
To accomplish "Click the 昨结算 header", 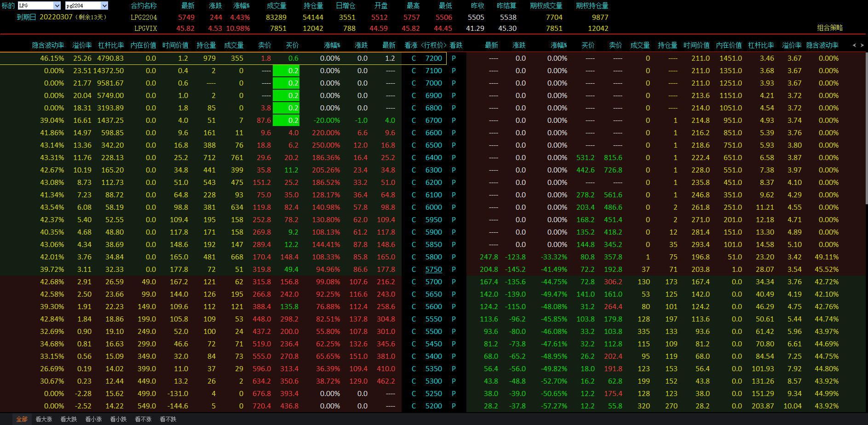I will pyautogui.click(x=506, y=6).
